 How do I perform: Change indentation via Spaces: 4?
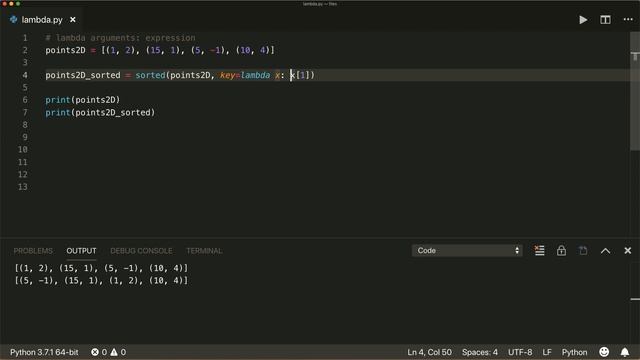(x=480, y=352)
